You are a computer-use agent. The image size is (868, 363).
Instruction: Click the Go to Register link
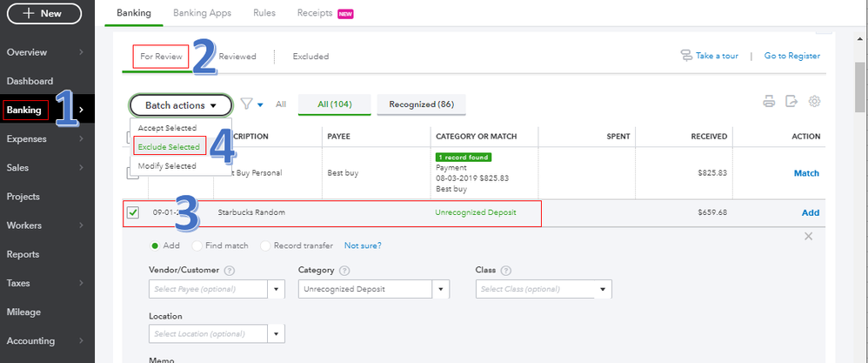pyautogui.click(x=791, y=56)
